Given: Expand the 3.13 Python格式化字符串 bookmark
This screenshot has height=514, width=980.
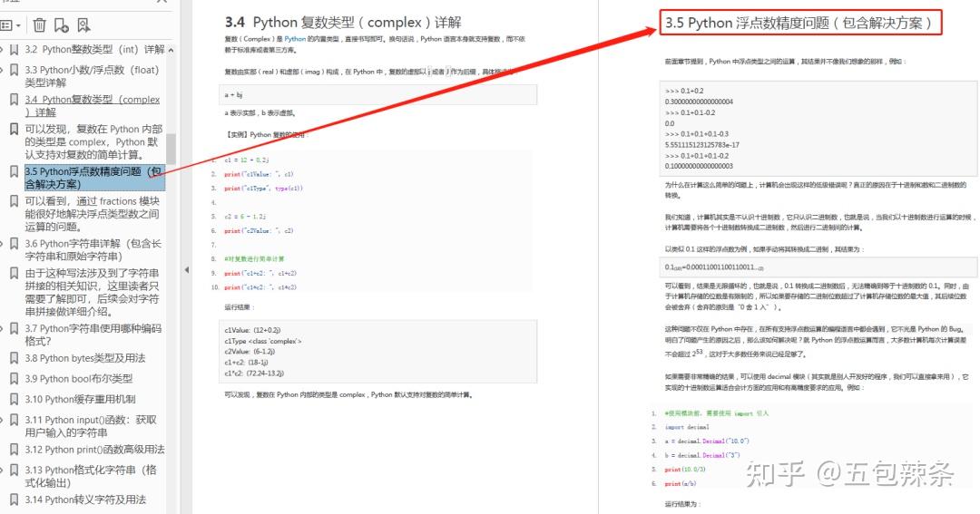Looking at the screenshot, I should [x=3, y=470].
